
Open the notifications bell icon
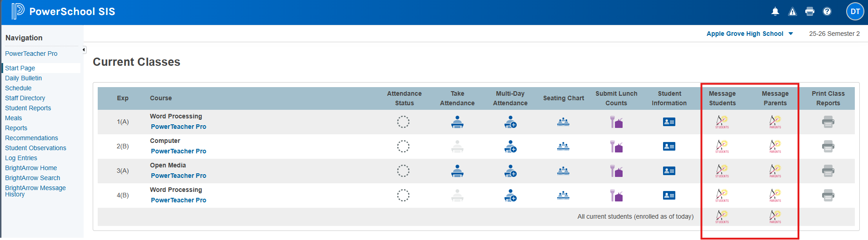[775, 12]
